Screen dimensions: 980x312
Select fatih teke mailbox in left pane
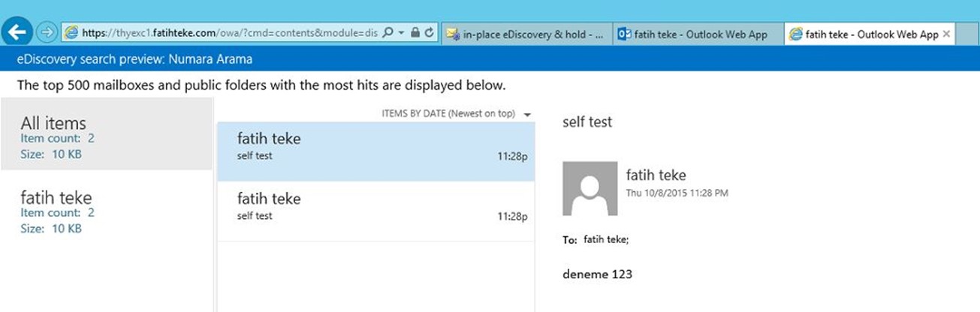click(107, 211)
